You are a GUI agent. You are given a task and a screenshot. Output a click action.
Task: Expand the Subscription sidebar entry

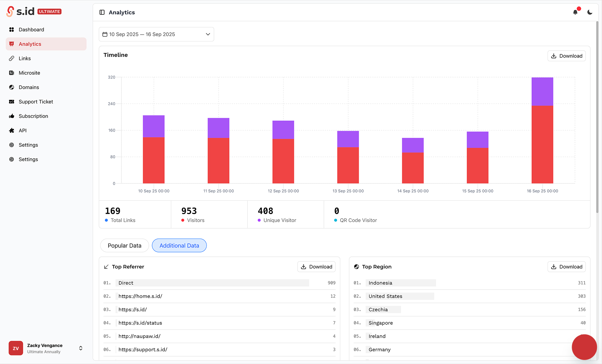[33, 116]
